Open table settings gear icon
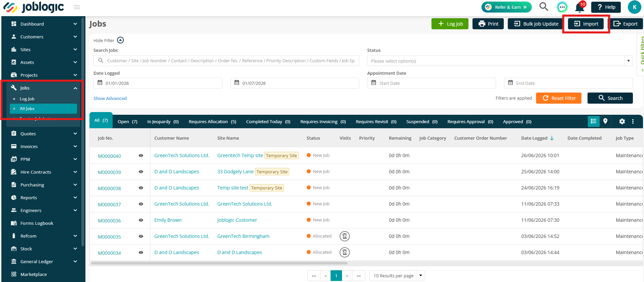 (x=622, y=121)
